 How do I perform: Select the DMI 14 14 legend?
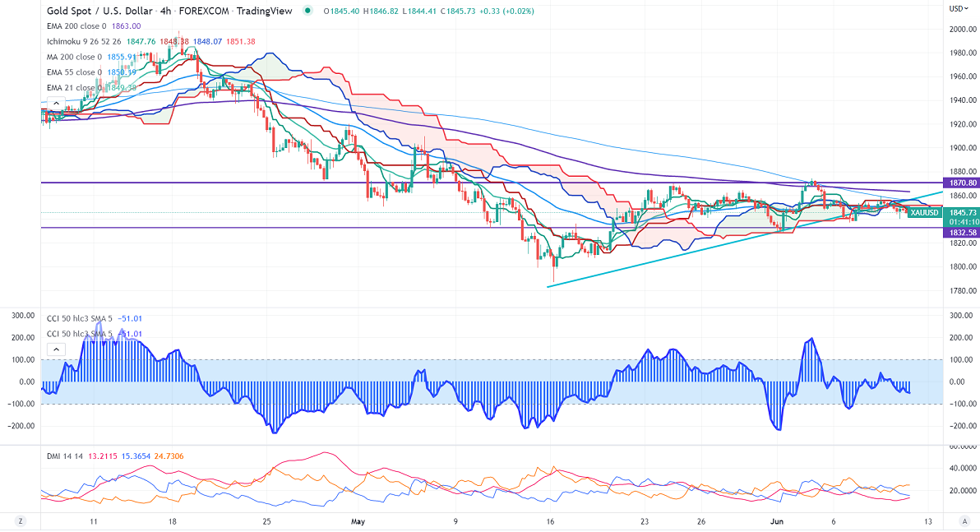pyautogui.click(x=65, y=456)
